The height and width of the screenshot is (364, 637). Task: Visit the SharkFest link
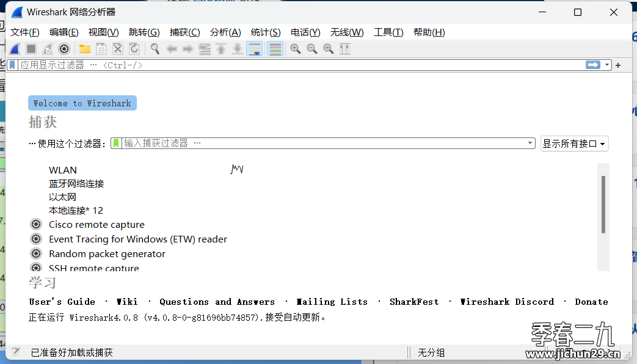tap(414, 301)
